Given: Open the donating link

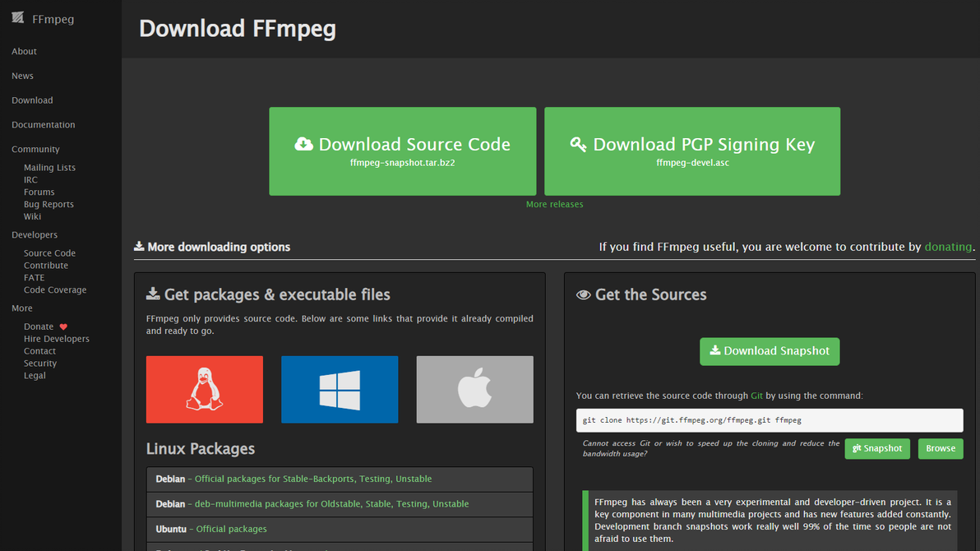Looking at the screenshot, I should coord(948,247).
